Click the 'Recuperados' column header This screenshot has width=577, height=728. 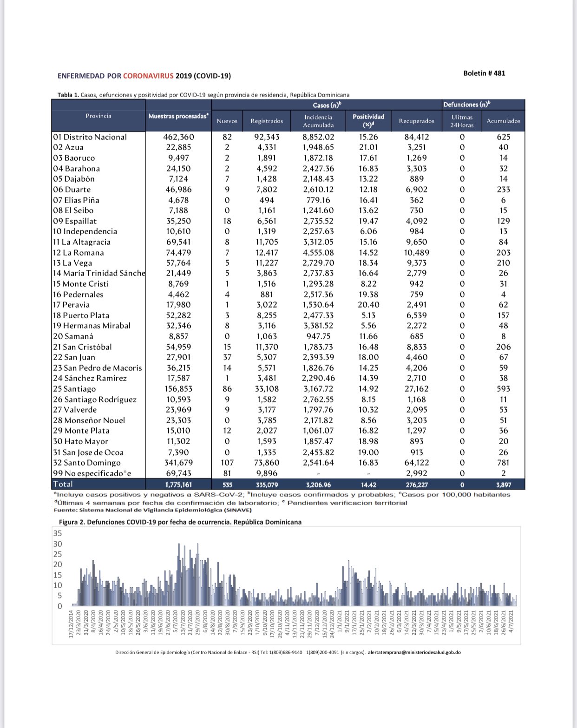coord(417,121)
